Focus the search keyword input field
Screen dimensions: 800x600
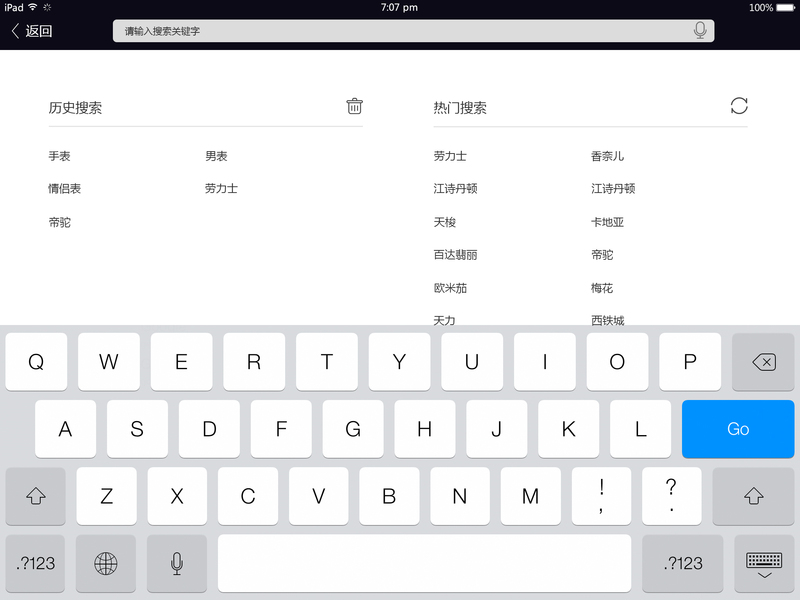pos(413,31)
